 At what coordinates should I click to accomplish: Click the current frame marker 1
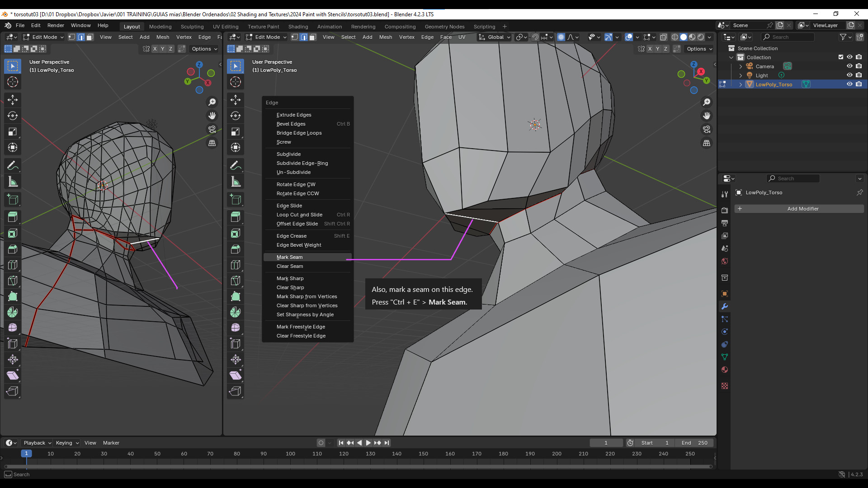[26, 454]
